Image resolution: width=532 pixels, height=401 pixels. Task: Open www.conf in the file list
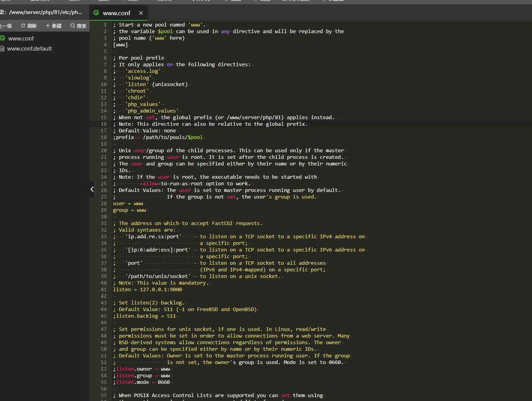[x=21, y=39]
